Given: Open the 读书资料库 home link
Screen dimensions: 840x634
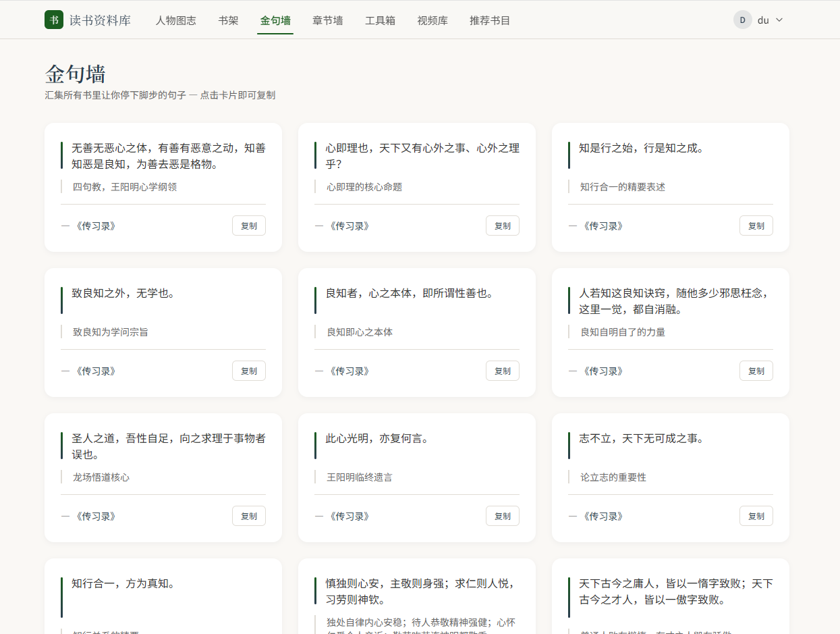Looking at the screenshot, I should [x=88, y=20].
